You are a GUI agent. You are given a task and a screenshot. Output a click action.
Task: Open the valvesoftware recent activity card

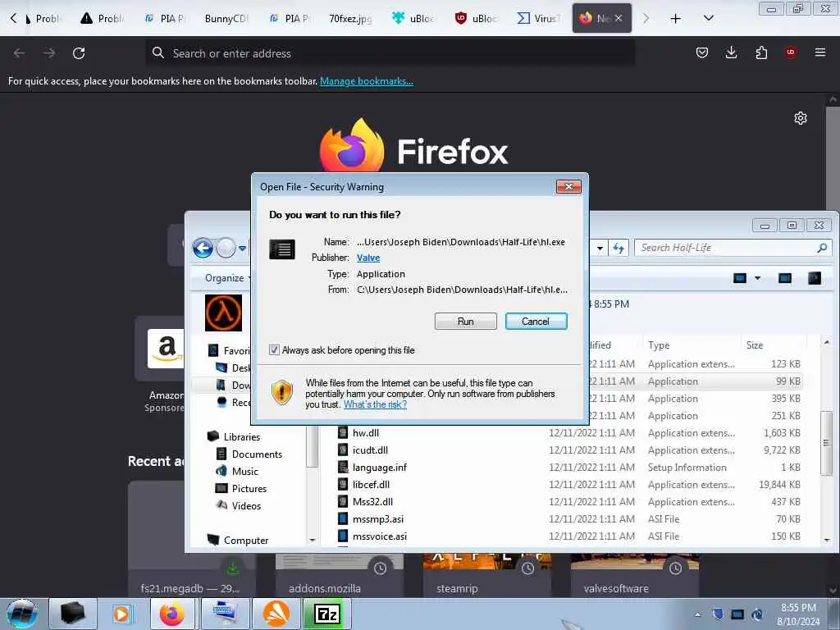point(635,575)
